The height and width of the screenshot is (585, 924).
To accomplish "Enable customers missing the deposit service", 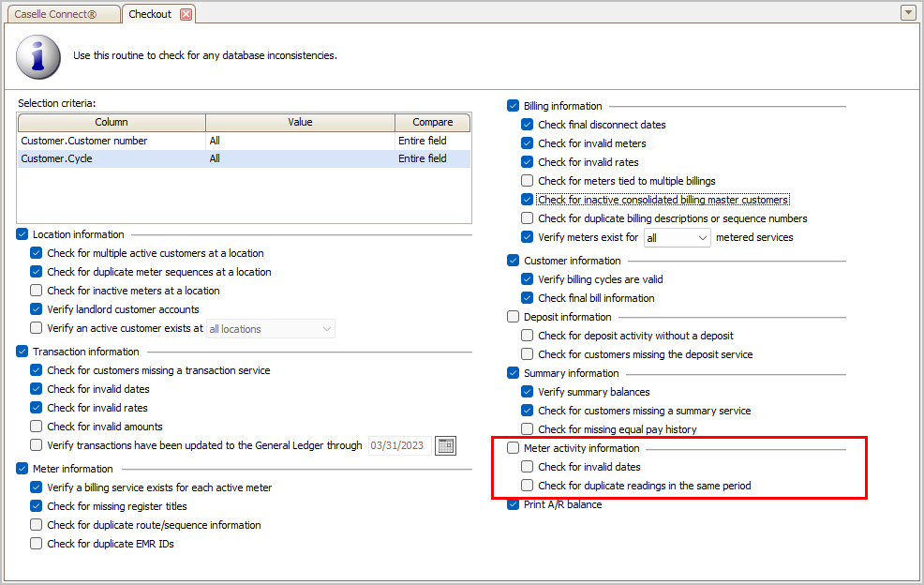I will click(x=528, y=354).
